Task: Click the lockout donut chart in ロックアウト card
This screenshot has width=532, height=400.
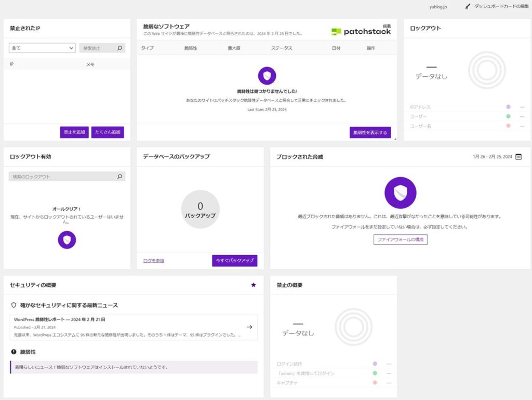Action: coord(487,70)
